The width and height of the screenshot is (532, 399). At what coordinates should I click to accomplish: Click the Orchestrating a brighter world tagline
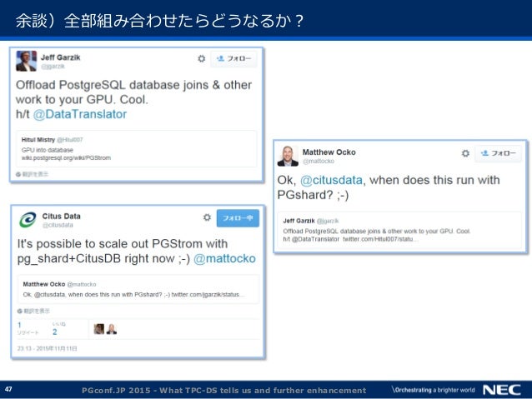[x=434, y=390]
